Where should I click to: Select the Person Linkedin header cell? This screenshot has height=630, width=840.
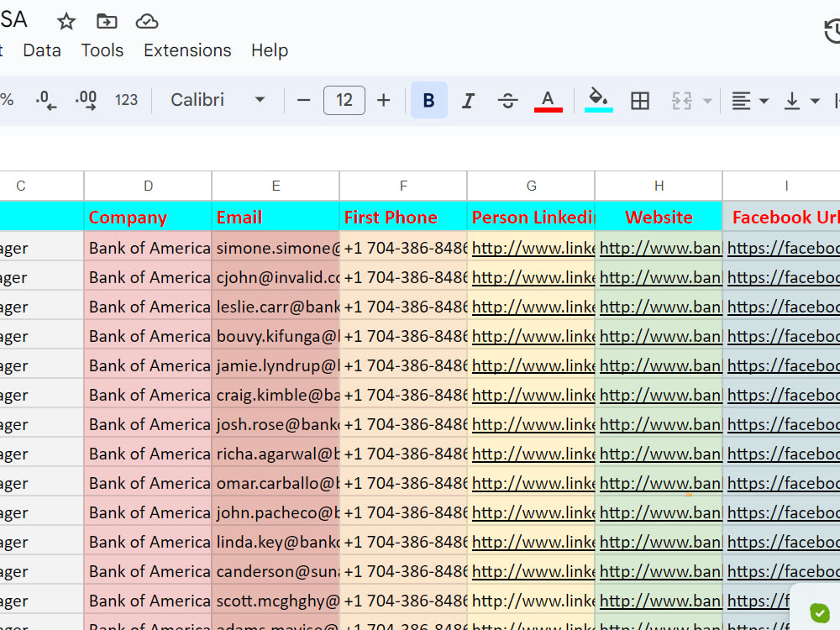click(531, 217)
